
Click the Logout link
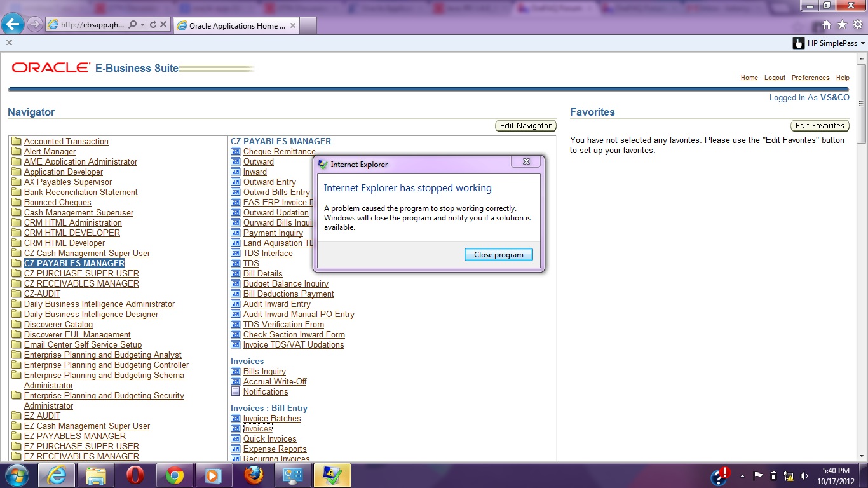click(x=775, y=78)
